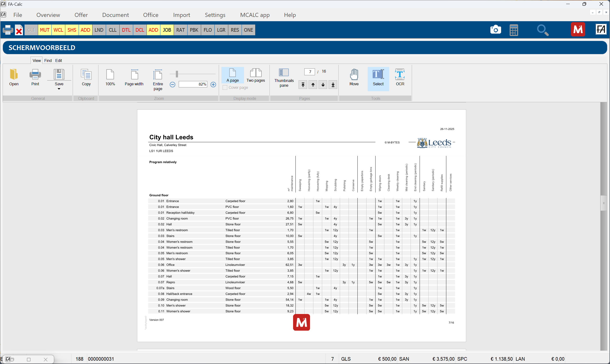Open the red M-Bytes logo button

pos(578,30)
